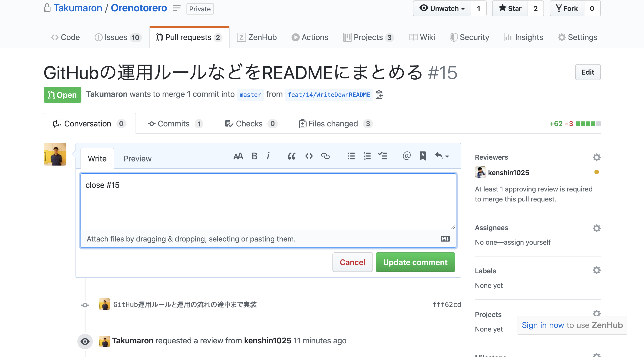Viewport: 644px width, 357px height.
Task: Open the Preview tab of the comment
Action: [137, 158]
